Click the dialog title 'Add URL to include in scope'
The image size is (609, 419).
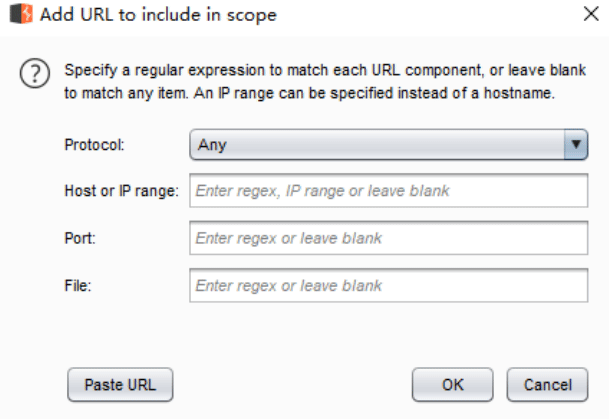coord(158,15)
